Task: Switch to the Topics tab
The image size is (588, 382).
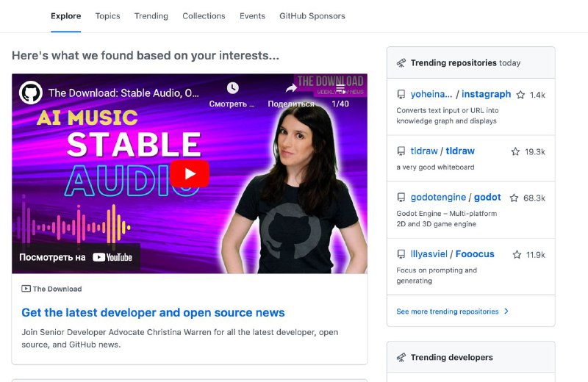Action: coord(107,16)
